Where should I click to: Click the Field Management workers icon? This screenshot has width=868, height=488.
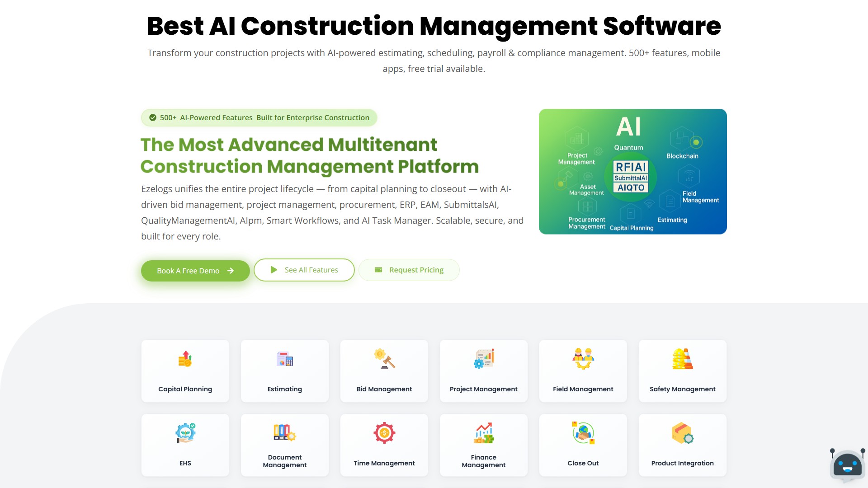click(583, 360)
